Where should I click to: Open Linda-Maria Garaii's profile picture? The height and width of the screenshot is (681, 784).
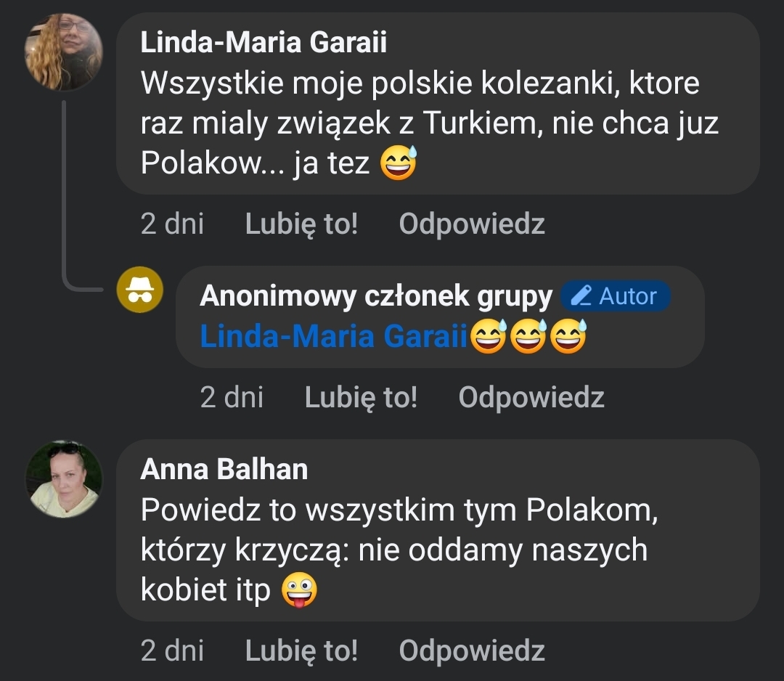pos(63,52)
